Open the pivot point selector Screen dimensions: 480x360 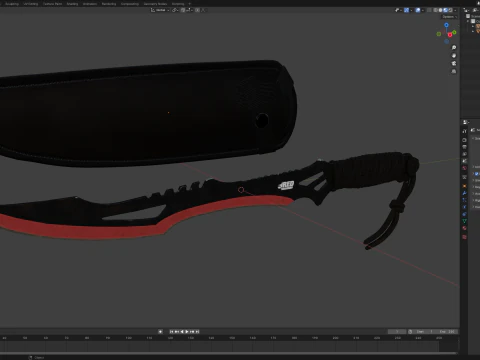point(175,10)
